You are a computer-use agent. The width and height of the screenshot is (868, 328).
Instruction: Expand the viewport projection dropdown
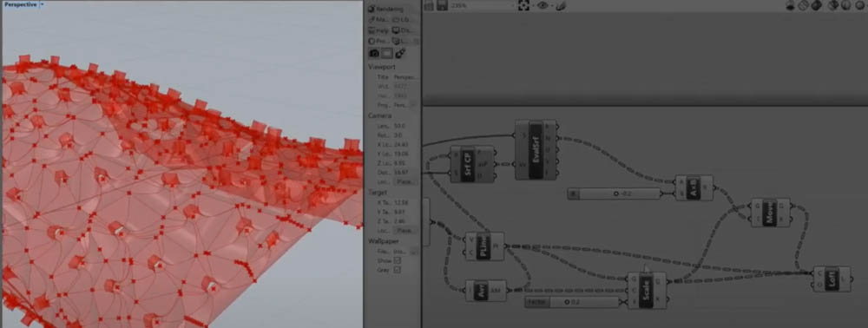coord(405,104)
